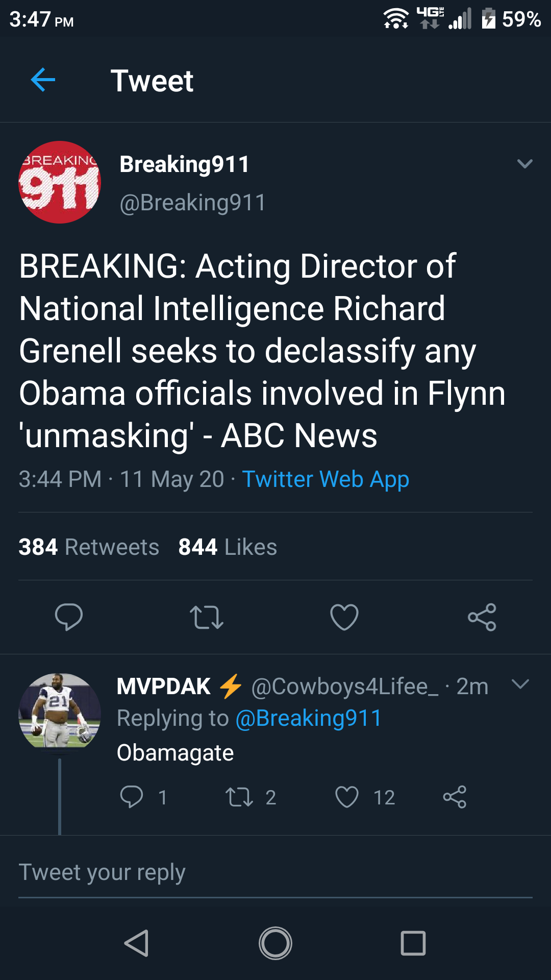551x980 pixels.
Task: Tap the reply bubble under the main tweet
Action: point(69,617)
